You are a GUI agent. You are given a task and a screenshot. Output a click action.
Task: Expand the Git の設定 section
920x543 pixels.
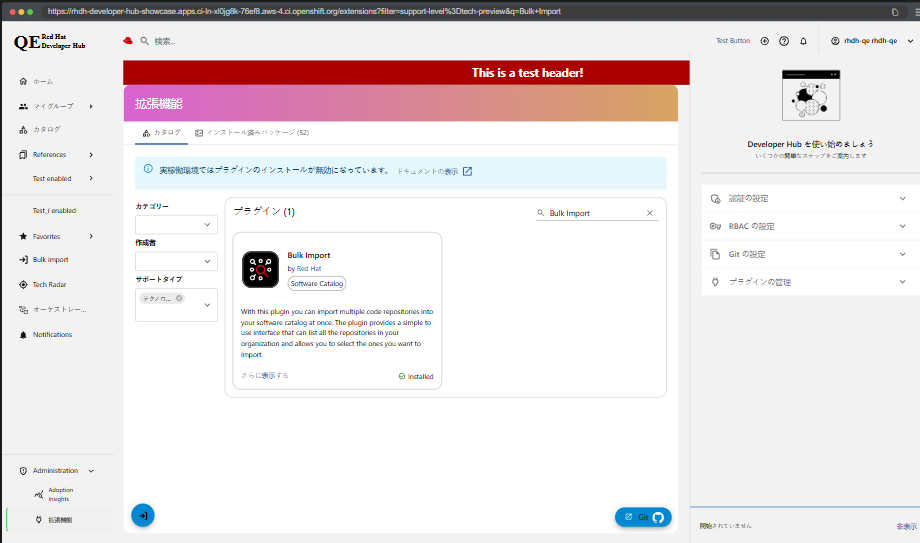point(810,254)
